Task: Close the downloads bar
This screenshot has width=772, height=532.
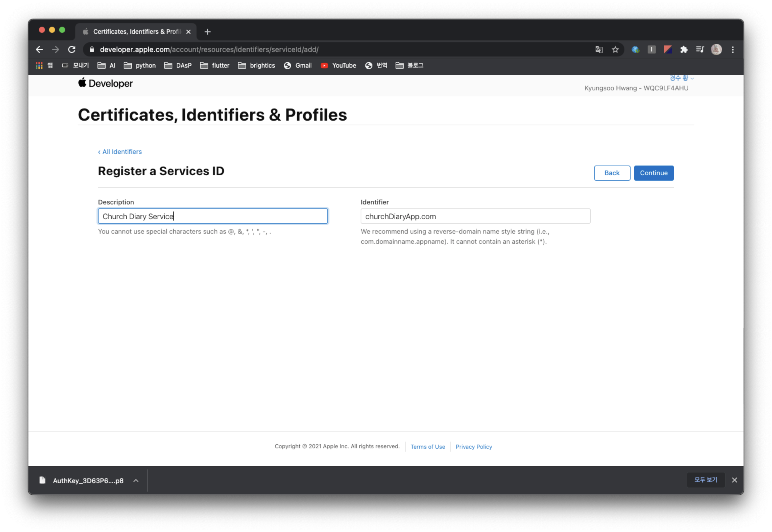Action: tap(734, 480)
